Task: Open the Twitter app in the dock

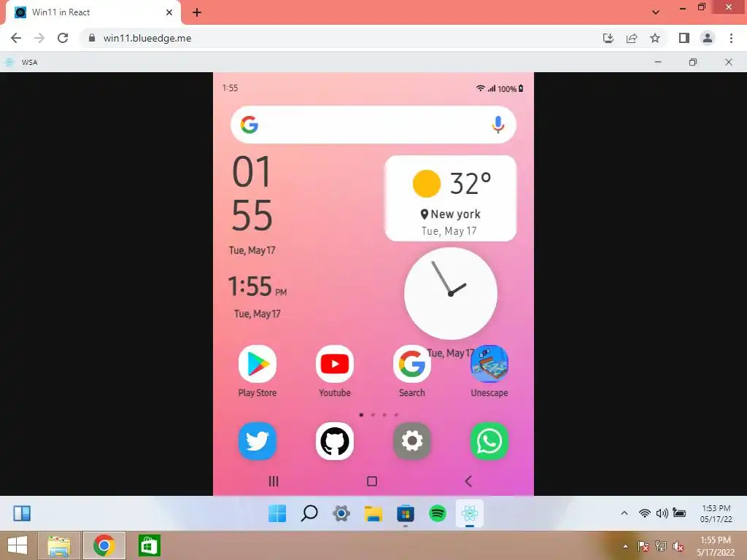Action: coord(258,441)
